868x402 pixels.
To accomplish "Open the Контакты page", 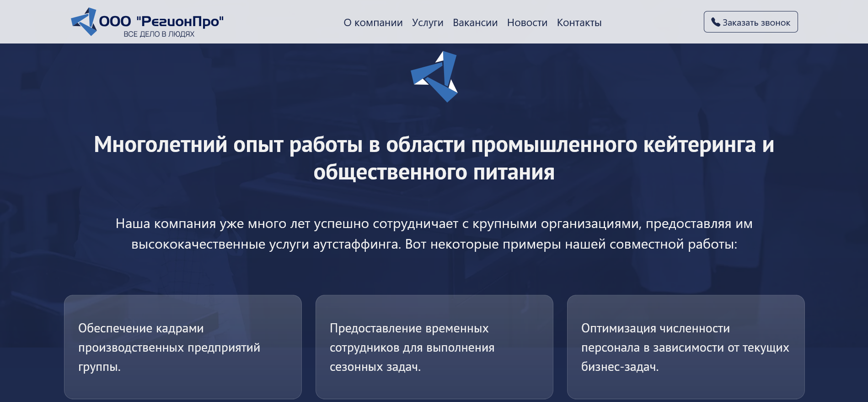I will tap(579, 22).
